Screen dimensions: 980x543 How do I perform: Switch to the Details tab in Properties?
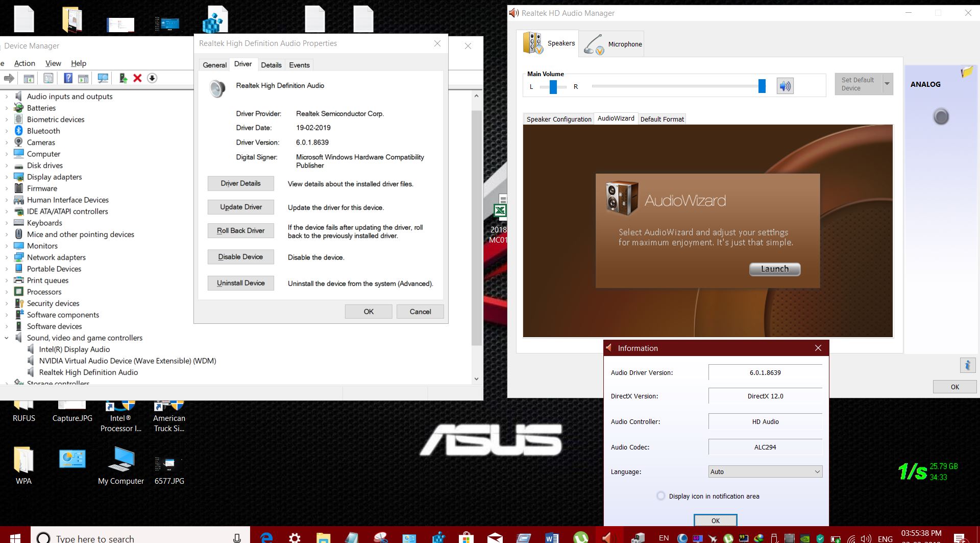[x=271, y=65]
